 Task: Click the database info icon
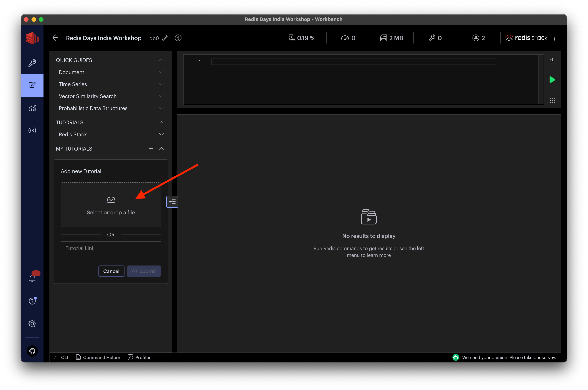click(178, 38)
